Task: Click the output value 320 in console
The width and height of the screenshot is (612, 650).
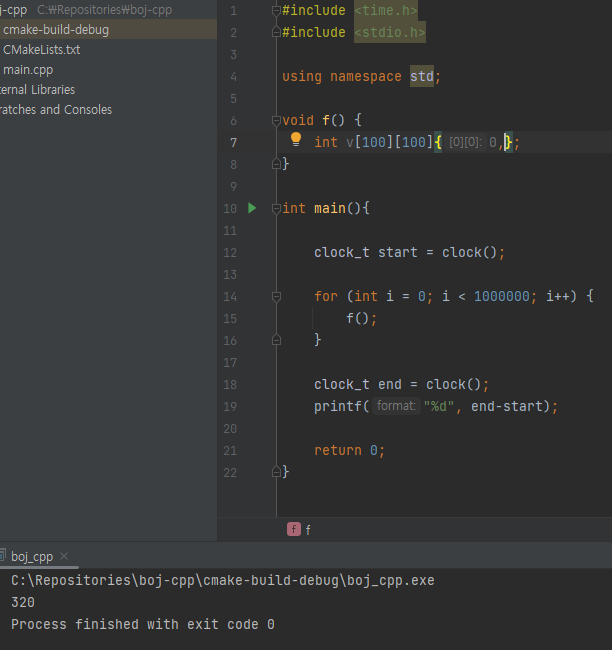Action: [x=23, y=602]
